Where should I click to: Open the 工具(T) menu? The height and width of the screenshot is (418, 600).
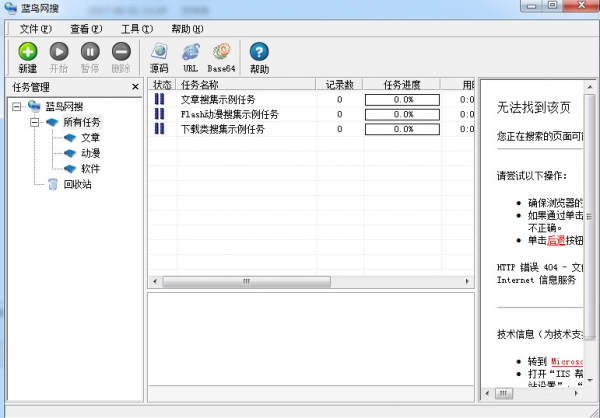click(136, 29)
